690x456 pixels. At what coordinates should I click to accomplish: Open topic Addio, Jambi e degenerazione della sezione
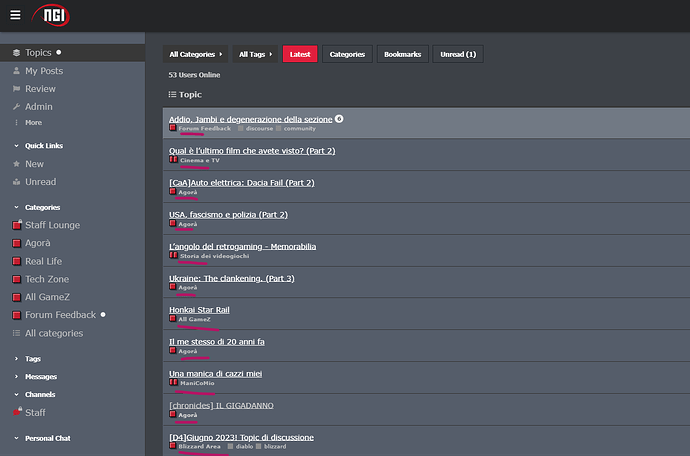point(250,119)
